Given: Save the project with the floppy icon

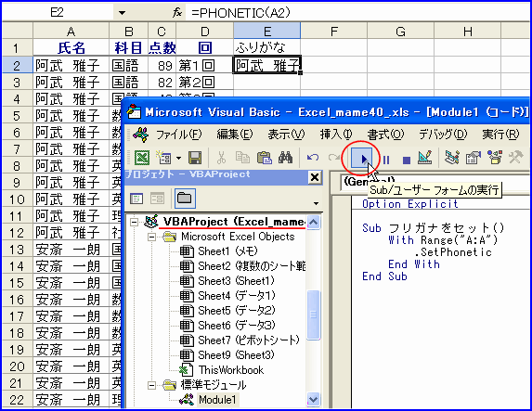Looking at the screenshot, I should (x=195, y=158).
